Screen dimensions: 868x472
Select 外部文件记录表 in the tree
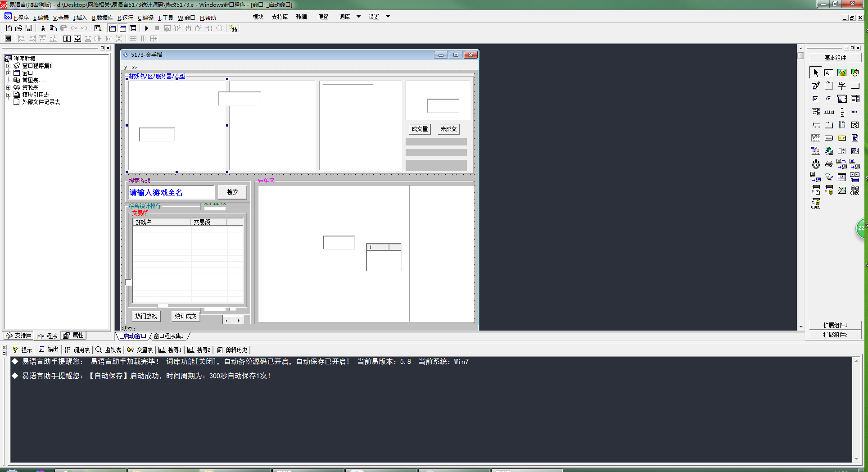pyautogui.click(x=41, y=102)
